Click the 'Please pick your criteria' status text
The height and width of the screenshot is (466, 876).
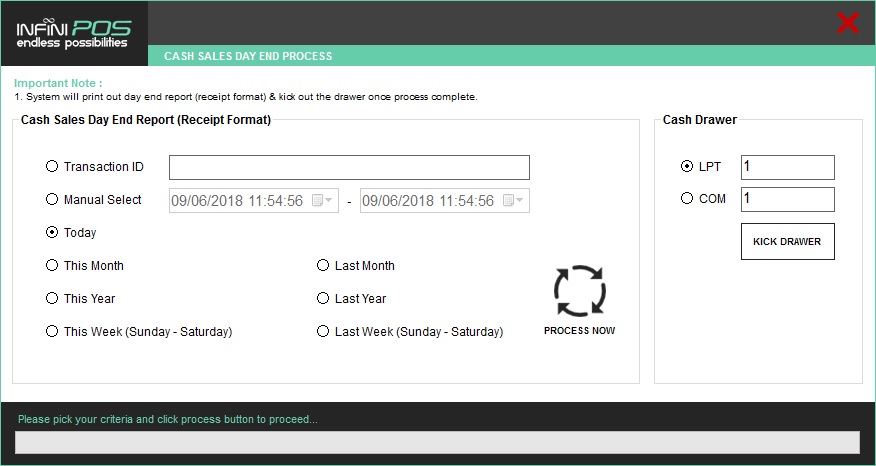pos(168,419)
